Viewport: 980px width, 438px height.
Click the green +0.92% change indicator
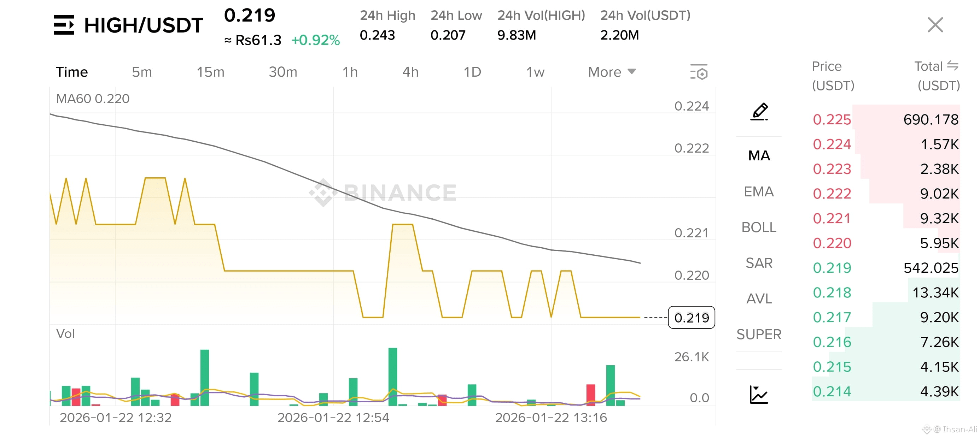[316, 40]
